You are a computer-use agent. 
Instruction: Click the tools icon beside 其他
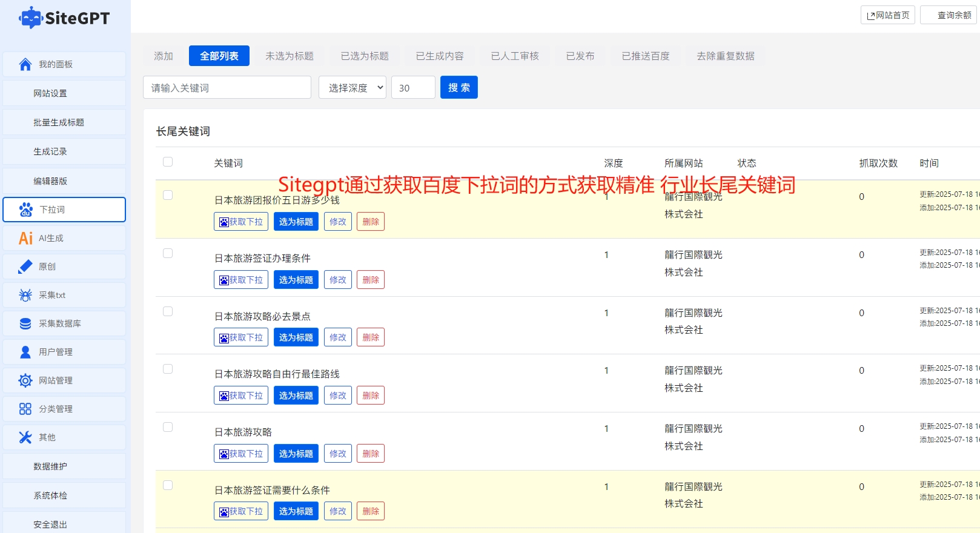point(25,437)
